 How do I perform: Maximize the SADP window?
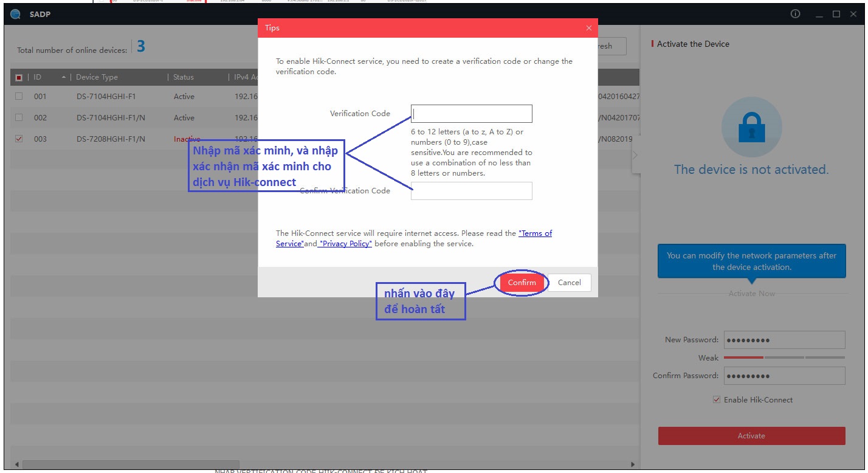tap(836, 14)
